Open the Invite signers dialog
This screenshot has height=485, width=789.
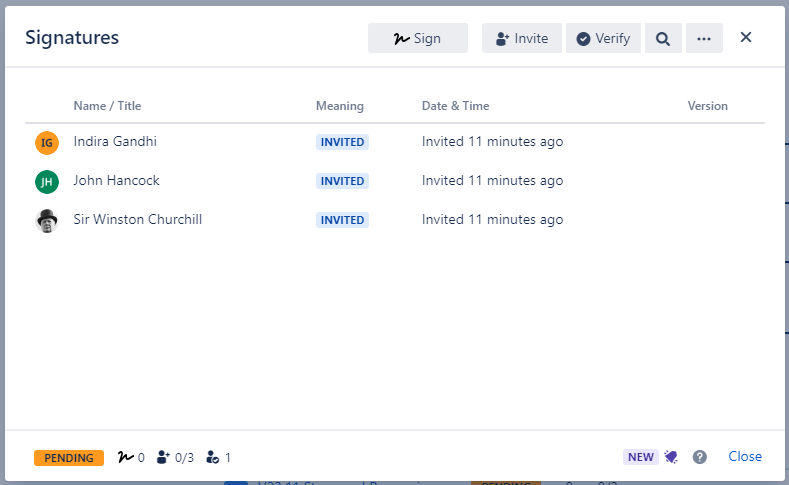(x=521, y=38)
